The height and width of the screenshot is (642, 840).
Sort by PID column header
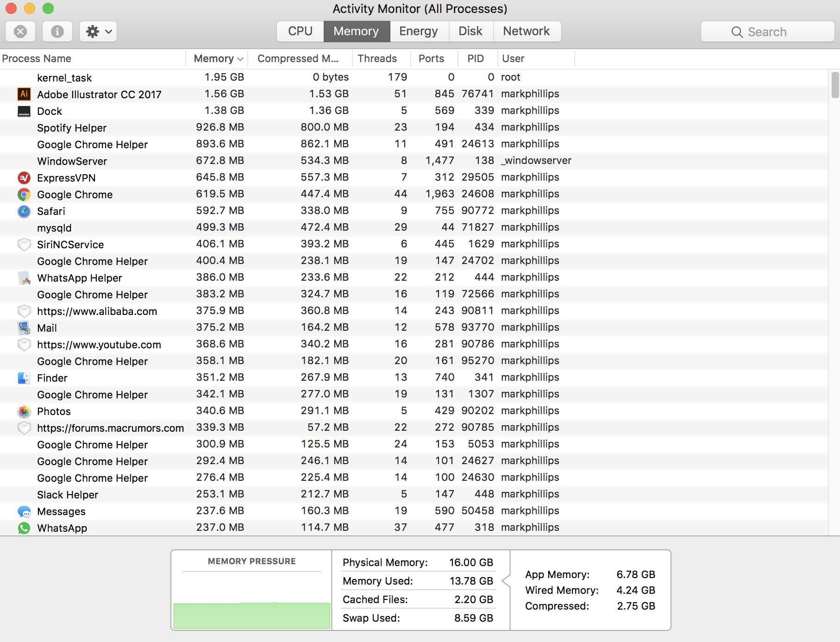[x=478, y=59]
